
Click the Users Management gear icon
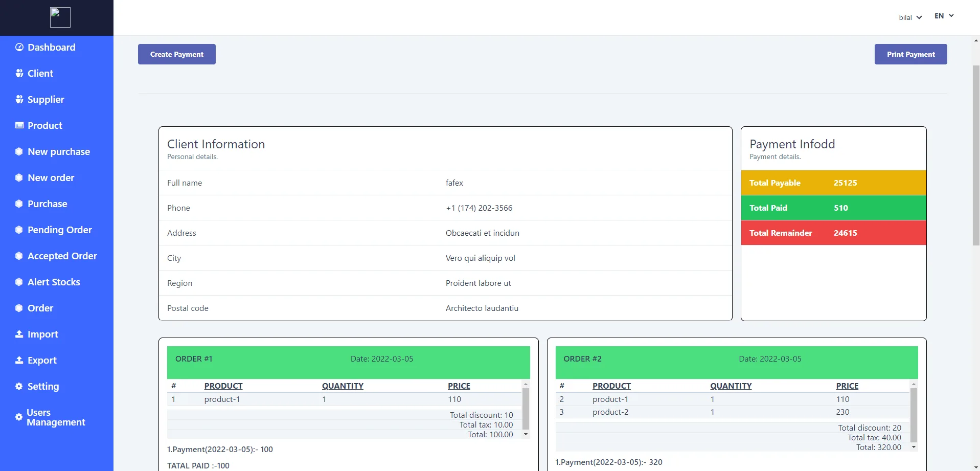pos(19,417)
